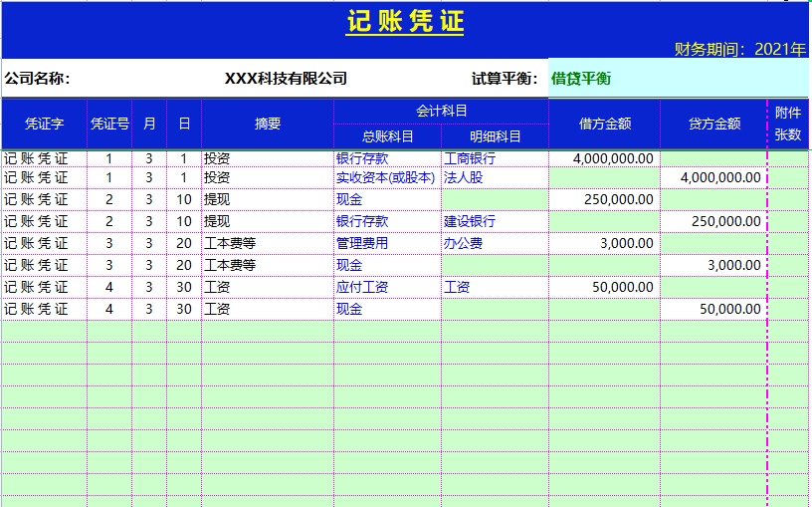
Task: Select the 4,000,000.00 debit amount cell
Action: pos(605,158)
